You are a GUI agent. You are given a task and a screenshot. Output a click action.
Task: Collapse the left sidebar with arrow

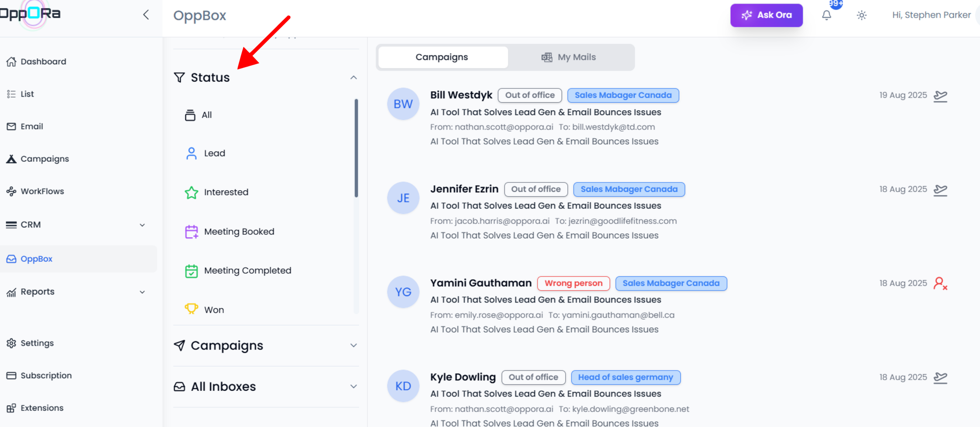[x=146, y=15]
